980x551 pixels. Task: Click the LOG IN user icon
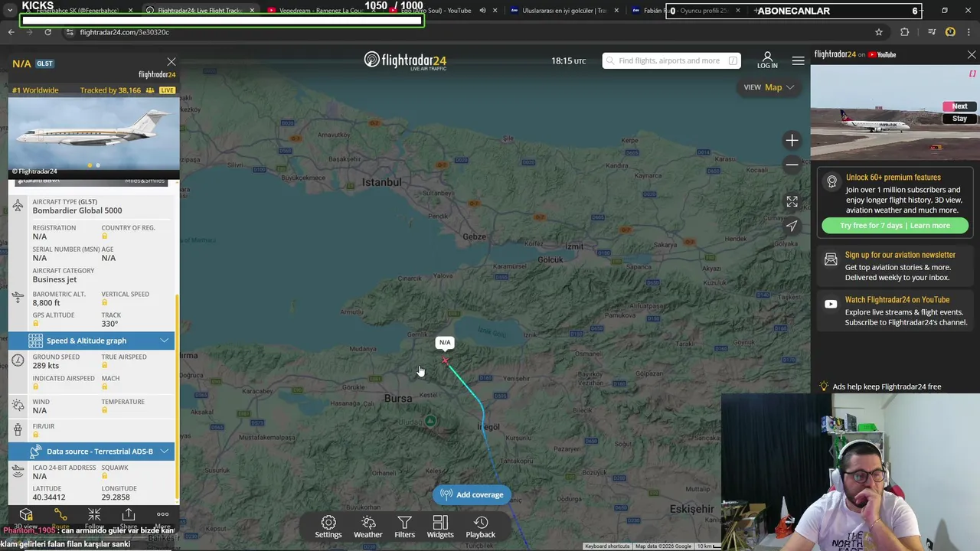767,60
